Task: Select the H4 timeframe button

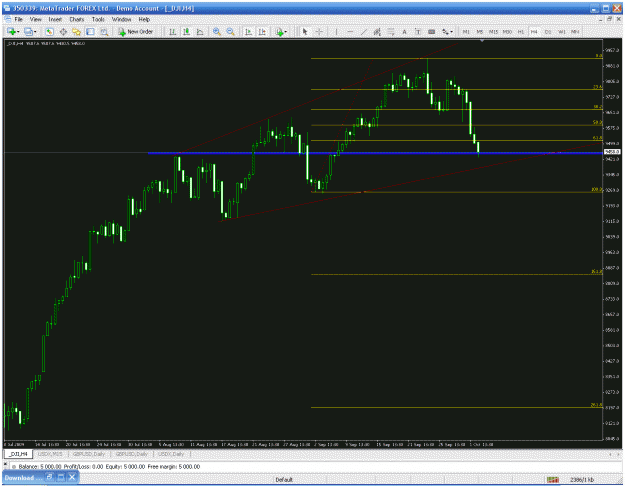Action: [x=534, y=31]
